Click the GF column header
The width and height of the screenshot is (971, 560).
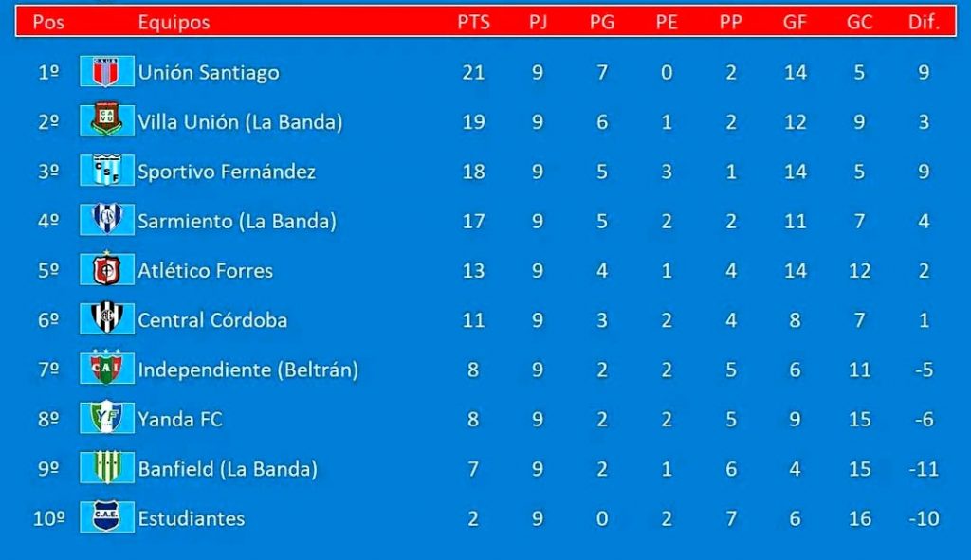(x=795, y=23)
